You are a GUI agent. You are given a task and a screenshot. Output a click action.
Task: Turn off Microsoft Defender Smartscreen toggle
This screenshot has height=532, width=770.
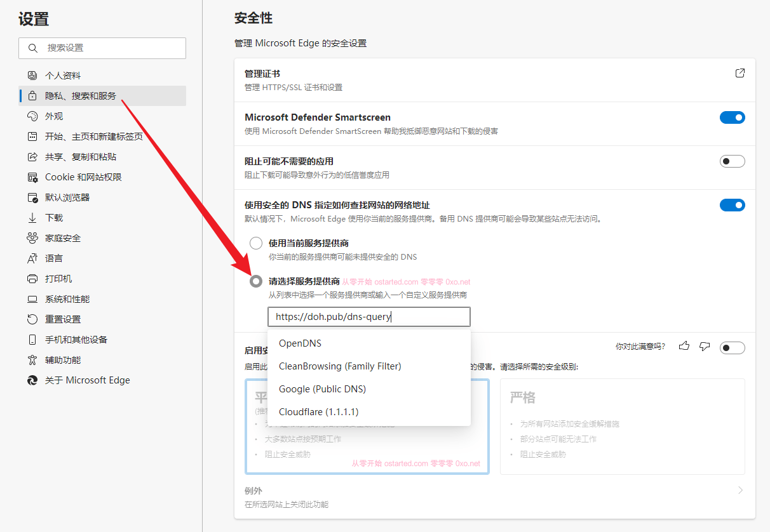733,117
